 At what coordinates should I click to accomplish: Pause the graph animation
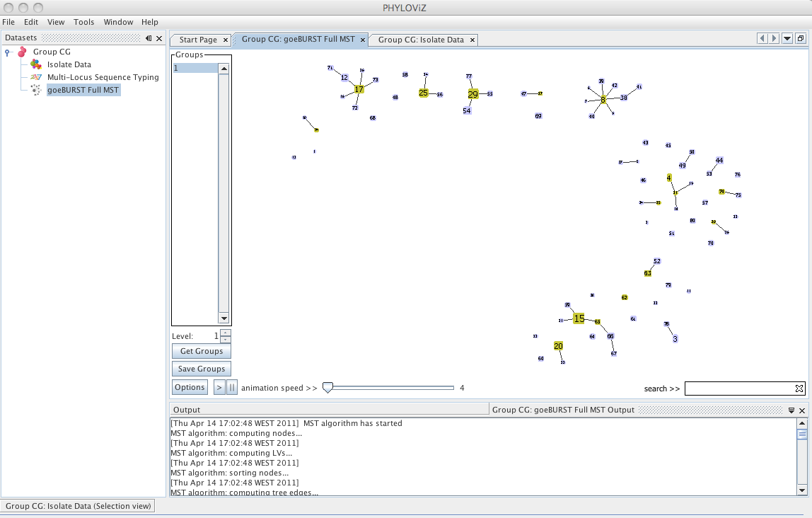[x=232, y=388]
